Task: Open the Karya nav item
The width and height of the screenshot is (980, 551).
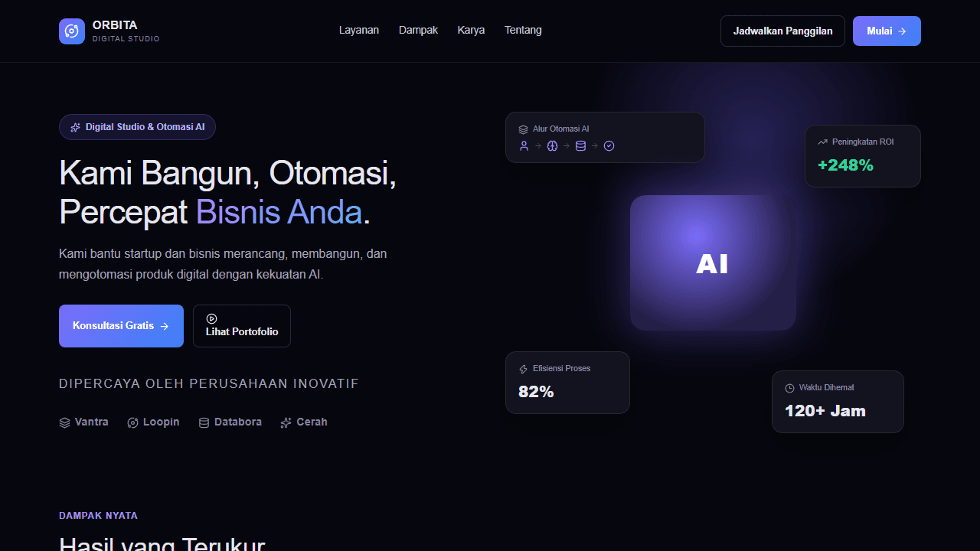Action: point(471,31)
